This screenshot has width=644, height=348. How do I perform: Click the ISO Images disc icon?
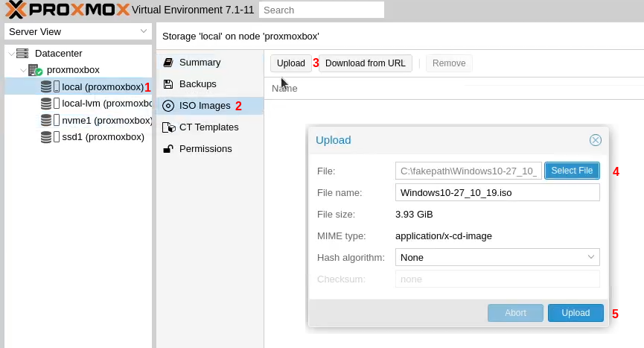[x=168, y=106]
